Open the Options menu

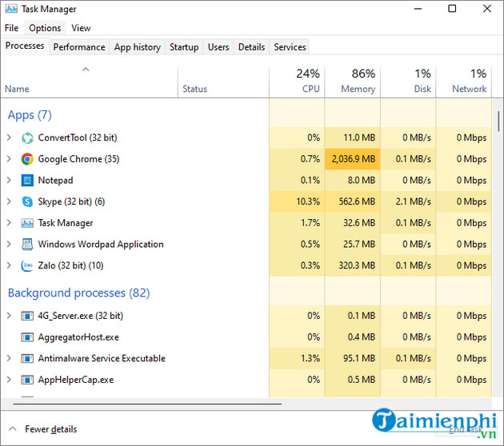tap(45, 28)
